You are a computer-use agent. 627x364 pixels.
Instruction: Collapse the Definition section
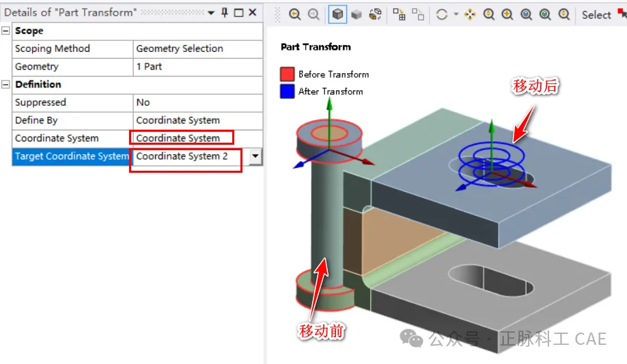click(6, 85)
